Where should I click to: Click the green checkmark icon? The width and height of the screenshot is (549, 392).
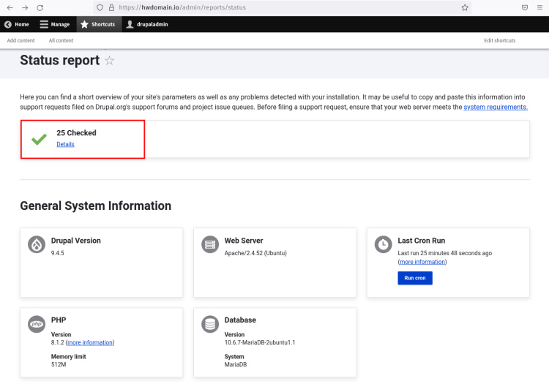point(39,138)
